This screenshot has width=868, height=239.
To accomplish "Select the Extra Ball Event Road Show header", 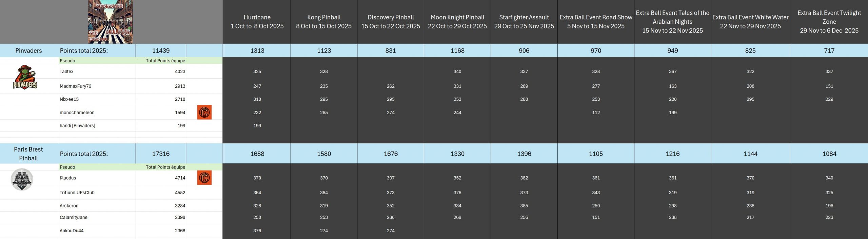I will coord(596,22).
